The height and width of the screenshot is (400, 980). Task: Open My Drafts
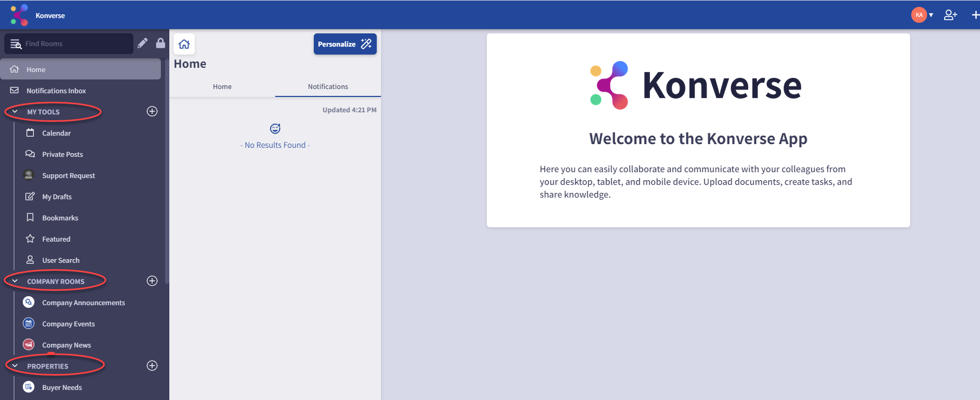pos(57,197)
